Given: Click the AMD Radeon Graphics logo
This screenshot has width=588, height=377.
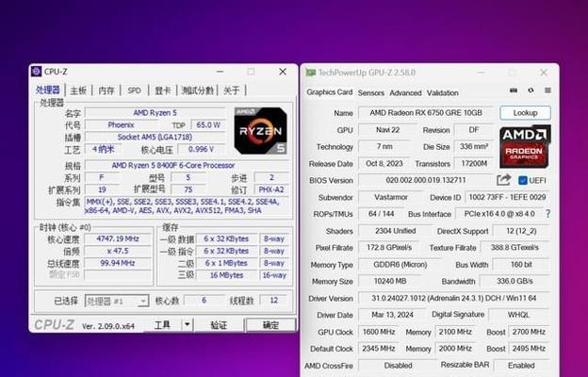Looking at the screenshot, I should (525, 147).
